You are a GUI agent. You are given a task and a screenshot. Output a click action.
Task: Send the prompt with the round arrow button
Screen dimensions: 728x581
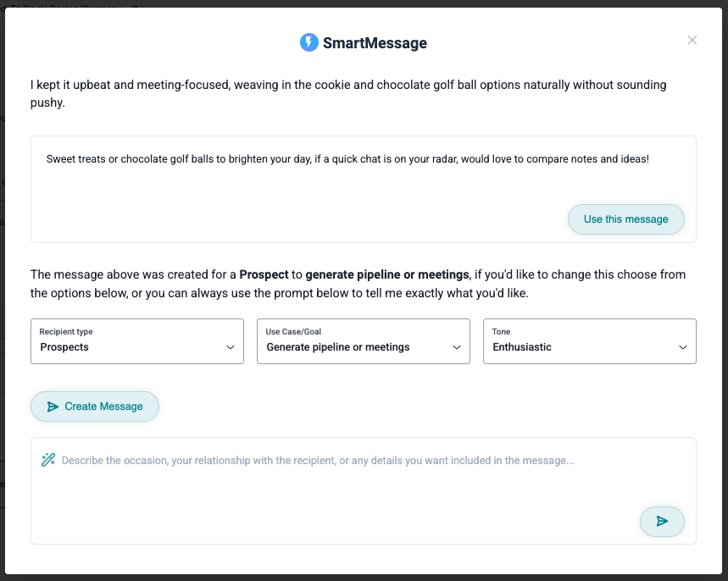(662, 521)
